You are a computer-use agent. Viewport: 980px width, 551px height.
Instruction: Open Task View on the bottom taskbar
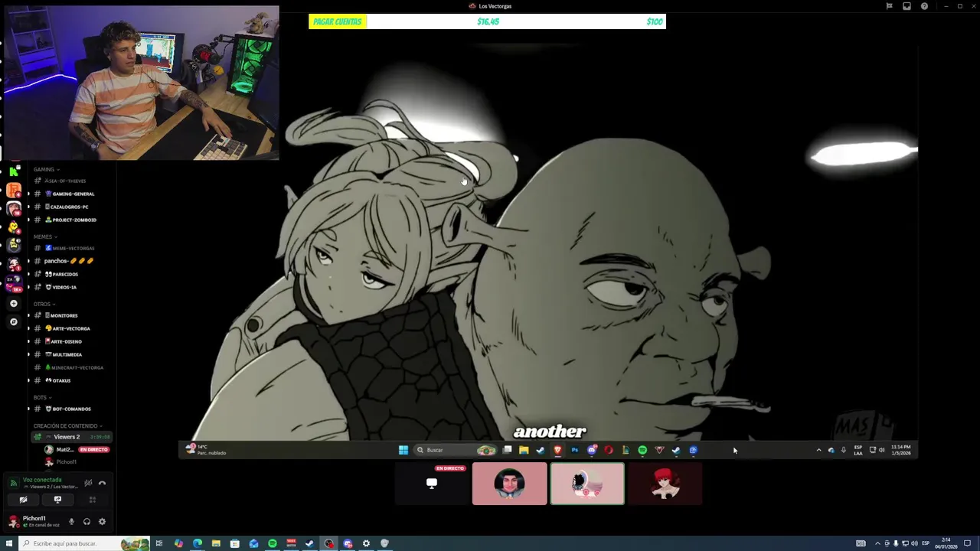pyautogui.click(x=159, y=543)
